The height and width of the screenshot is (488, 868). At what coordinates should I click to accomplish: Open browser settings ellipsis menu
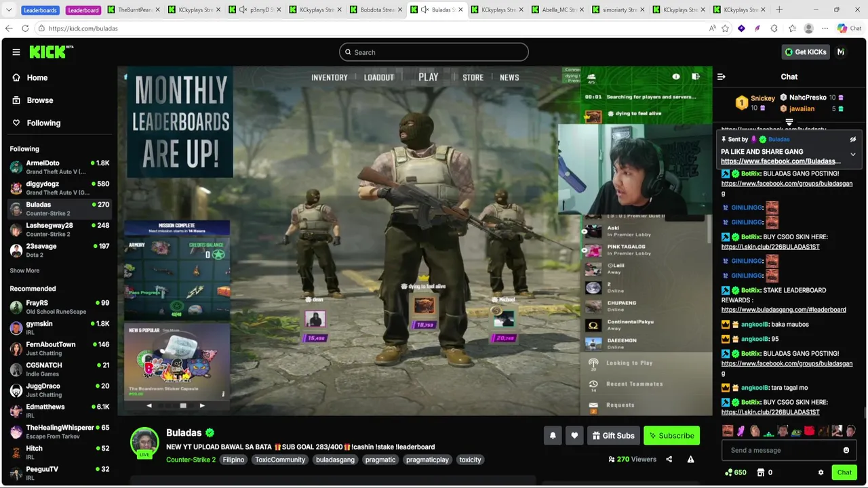[825, 28]
